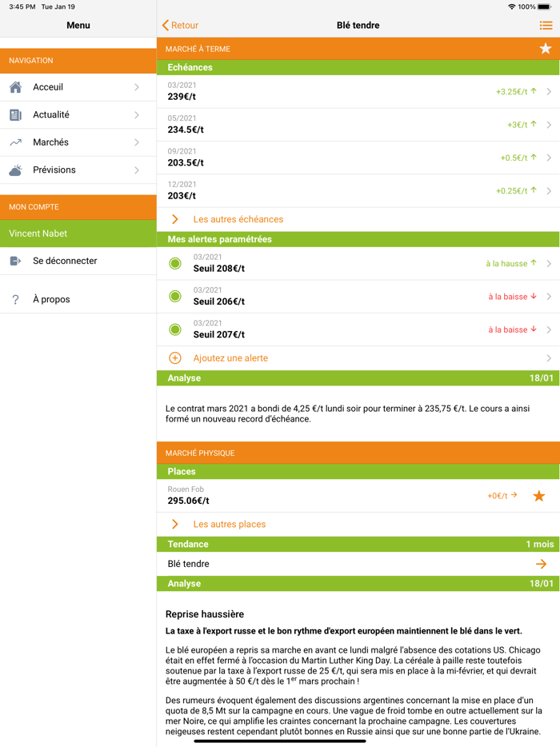Tap the red down arrow in Seuil 207€/t row
The image size is (560, 747).
tap(534, 329)
